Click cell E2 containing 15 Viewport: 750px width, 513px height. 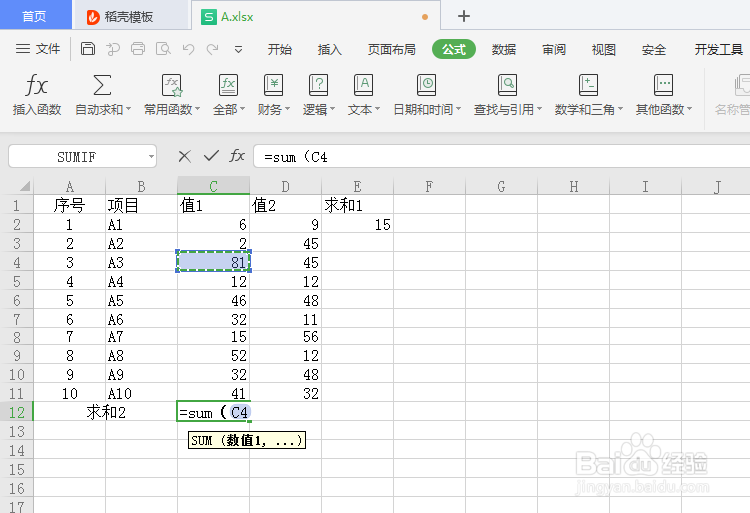coord(357,224)
